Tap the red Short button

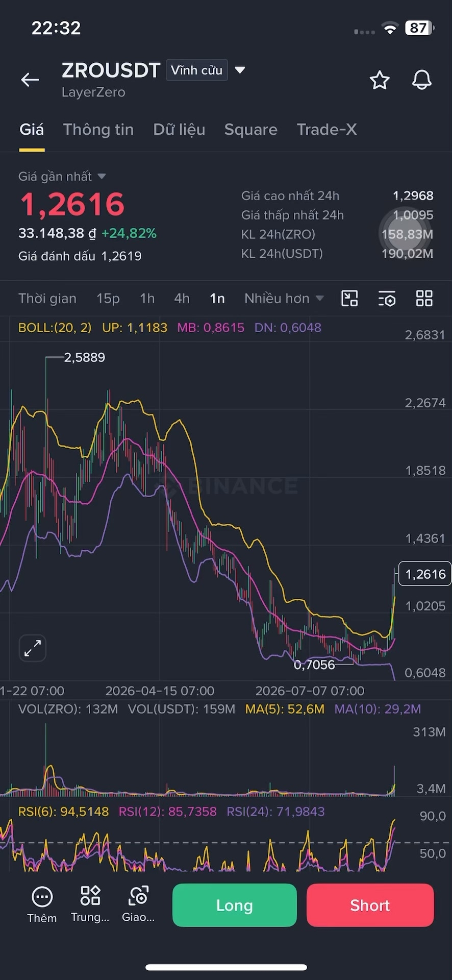coord(370,905)
